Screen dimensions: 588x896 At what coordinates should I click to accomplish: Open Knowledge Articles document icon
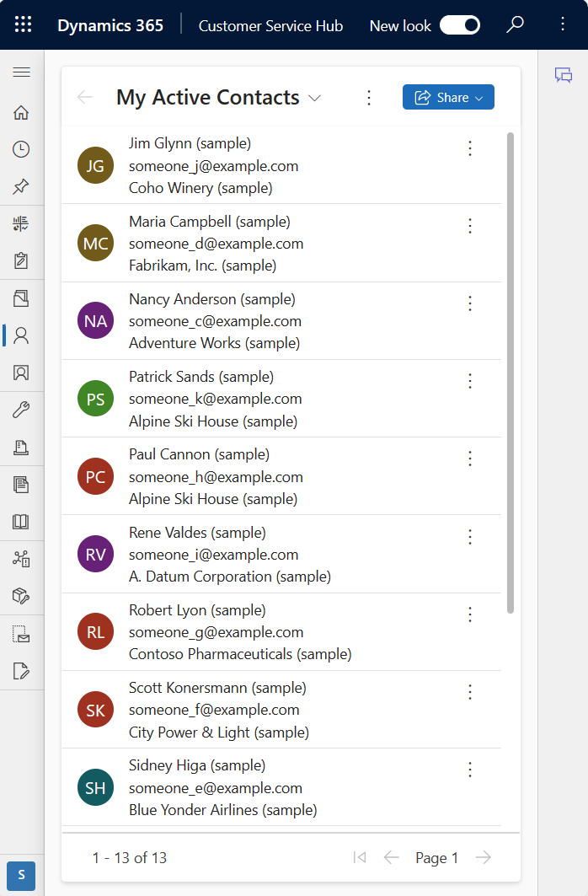click(21, 485)
